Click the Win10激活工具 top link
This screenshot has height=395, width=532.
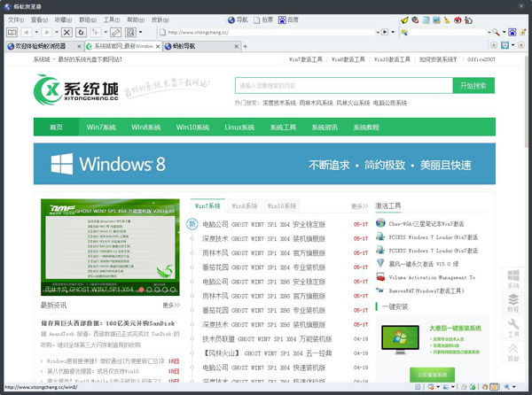(x=392, y=59)
